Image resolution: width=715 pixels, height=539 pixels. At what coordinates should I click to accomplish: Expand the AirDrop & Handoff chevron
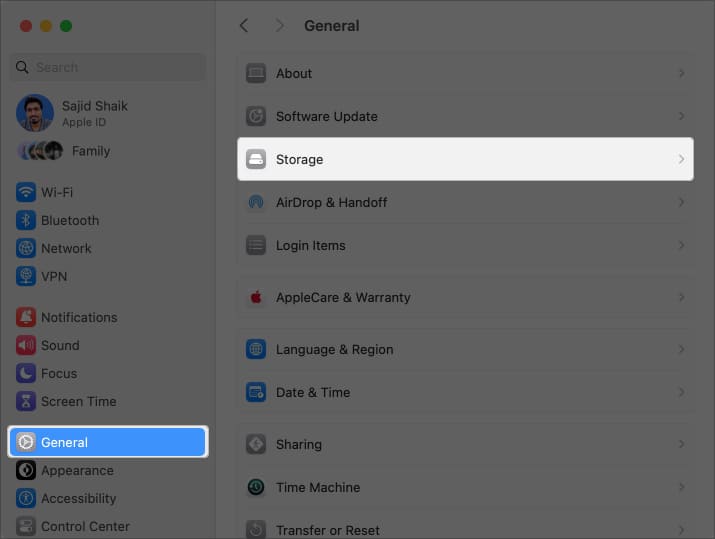tap(681, 202)
